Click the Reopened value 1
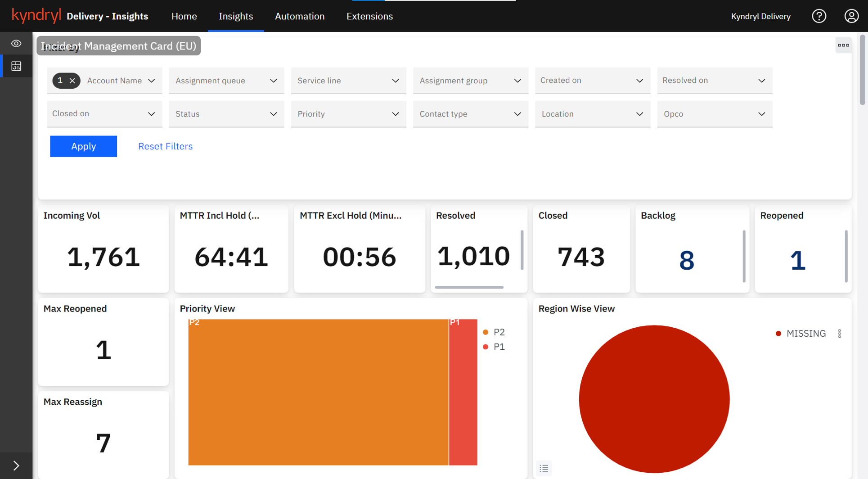The width and height of the screenshot is (868, 479). [798, 260]
